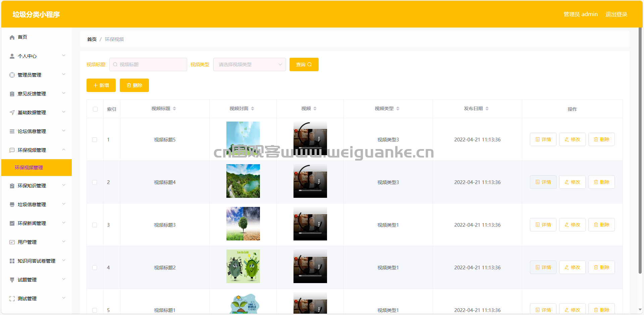
Task: Click the card icon for 用户管理
Action: (12, 242)
